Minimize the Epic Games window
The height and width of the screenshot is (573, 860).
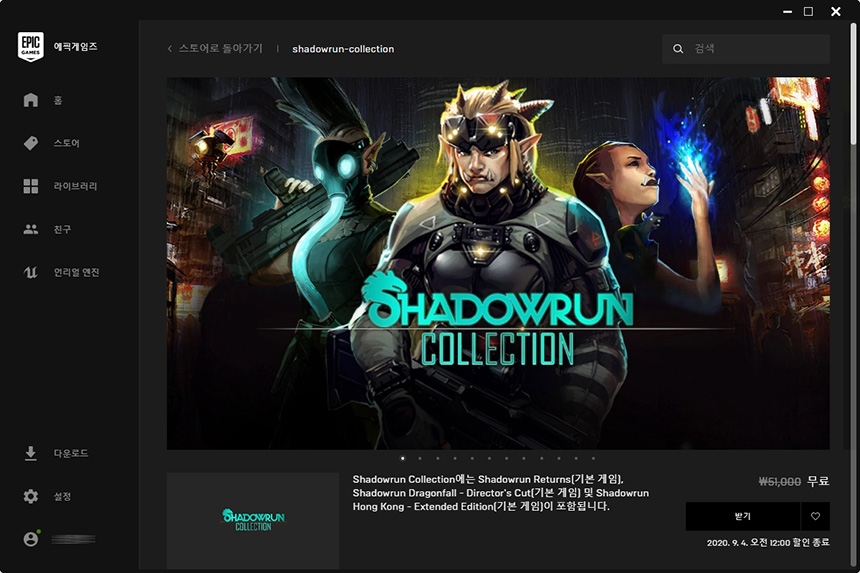pyautogui.click(x=788, y=12)
